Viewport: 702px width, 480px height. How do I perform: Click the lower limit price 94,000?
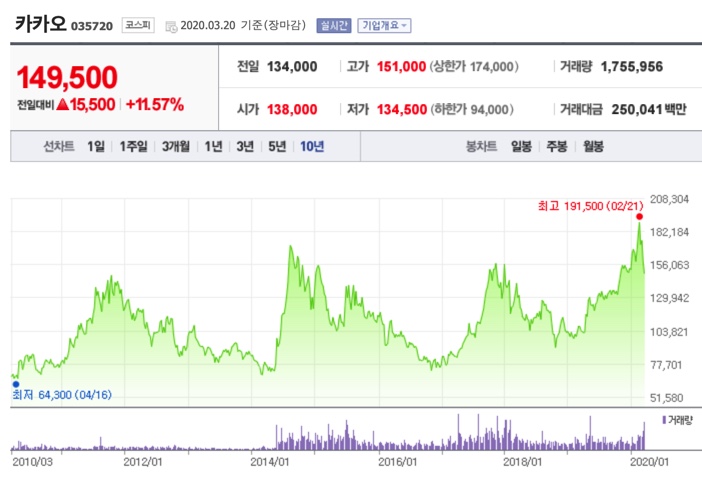489,109
